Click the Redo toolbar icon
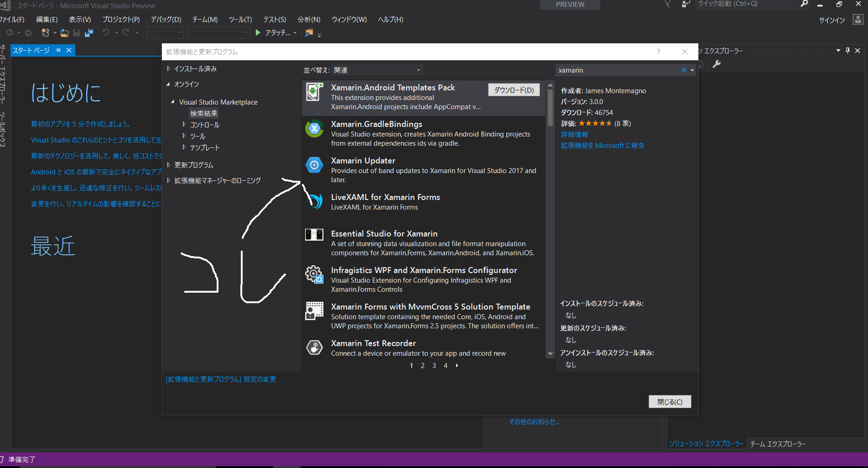868x468 pixels. tap(126, 32)
